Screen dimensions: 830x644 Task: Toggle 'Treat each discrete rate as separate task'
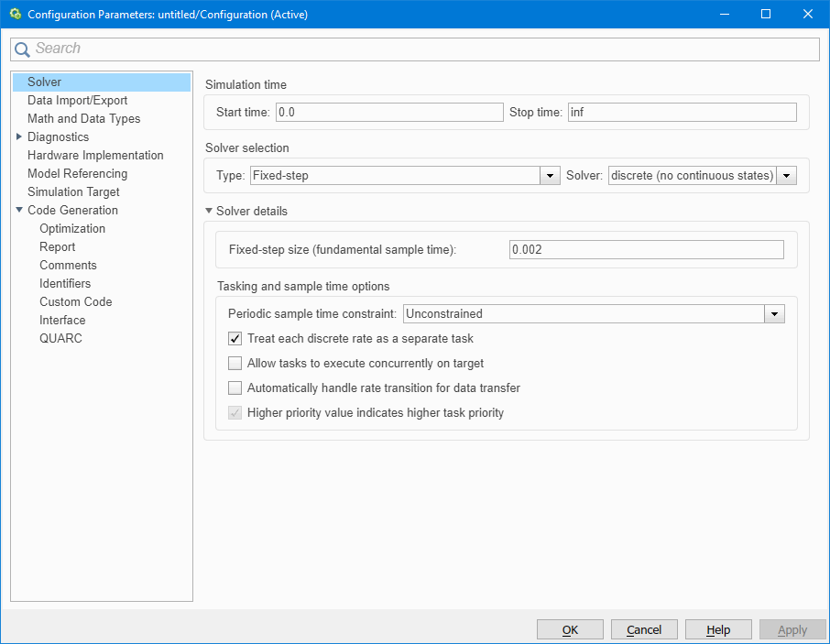(235, 339)
